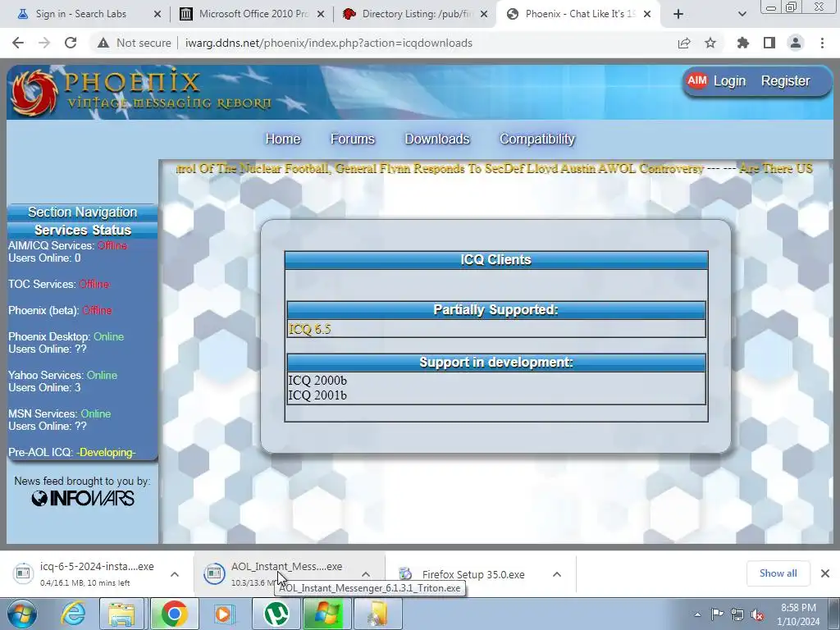
Task: Open a new browser tab
Action: point(678,14)
